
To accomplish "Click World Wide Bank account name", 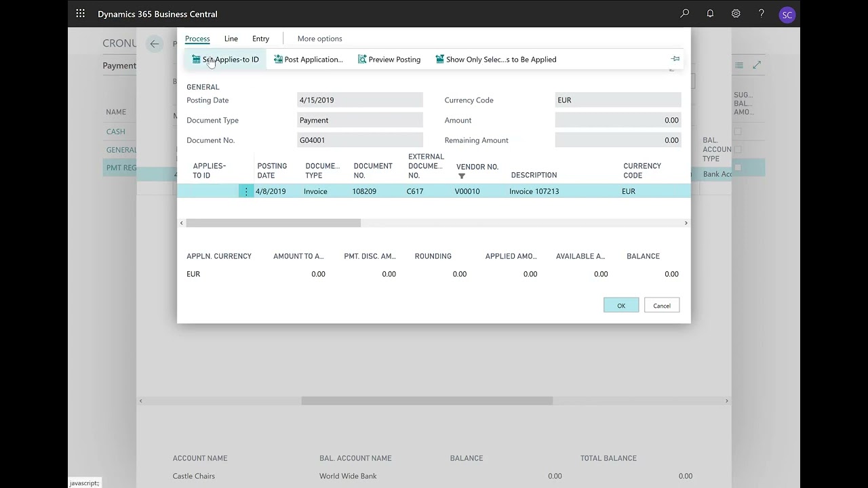I will pos(348,476).
